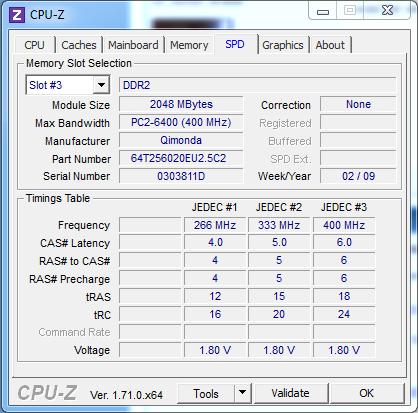Switch to the Graphics tab
Viewport: 418px width, 413px height.
(x=283, y=45)
